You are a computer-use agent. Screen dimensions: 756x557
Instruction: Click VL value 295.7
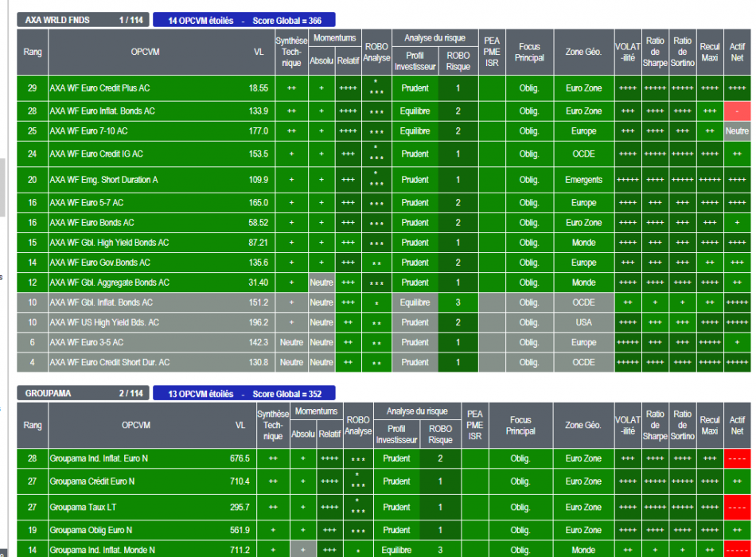(x=240, y=508)
